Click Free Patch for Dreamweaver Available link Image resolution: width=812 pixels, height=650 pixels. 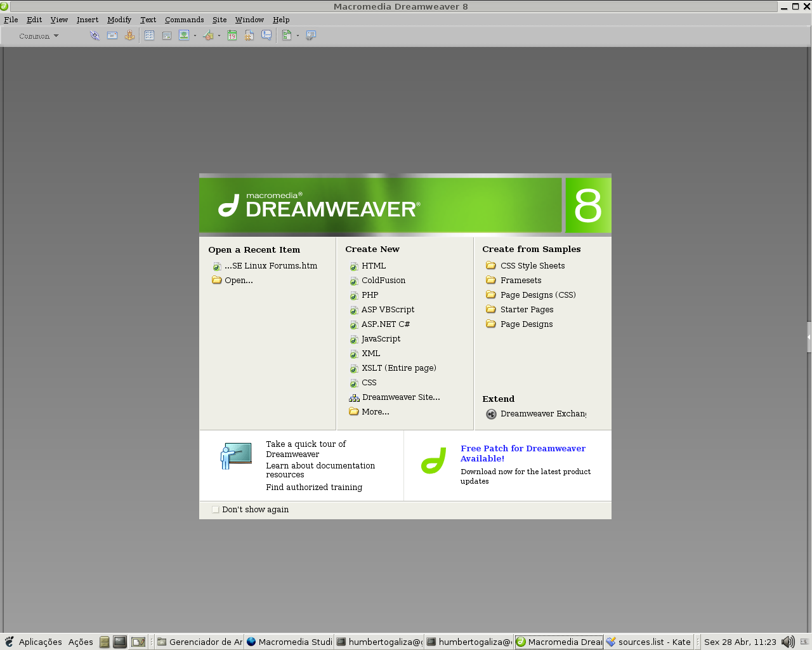click(523, 454)
